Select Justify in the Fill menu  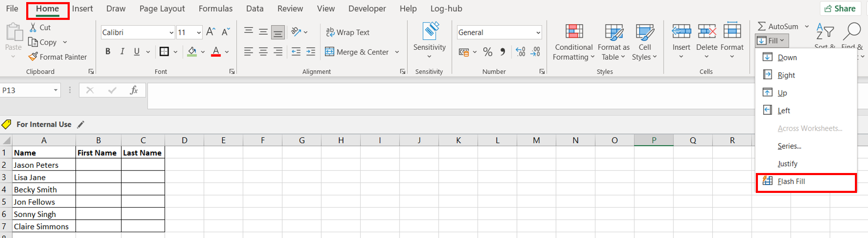pos(806,164)
